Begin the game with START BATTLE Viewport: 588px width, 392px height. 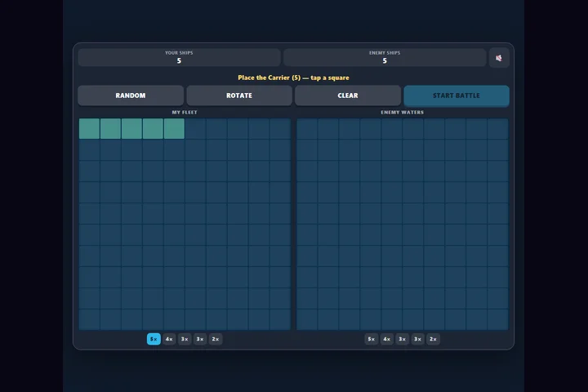click(x=457, y=96)
